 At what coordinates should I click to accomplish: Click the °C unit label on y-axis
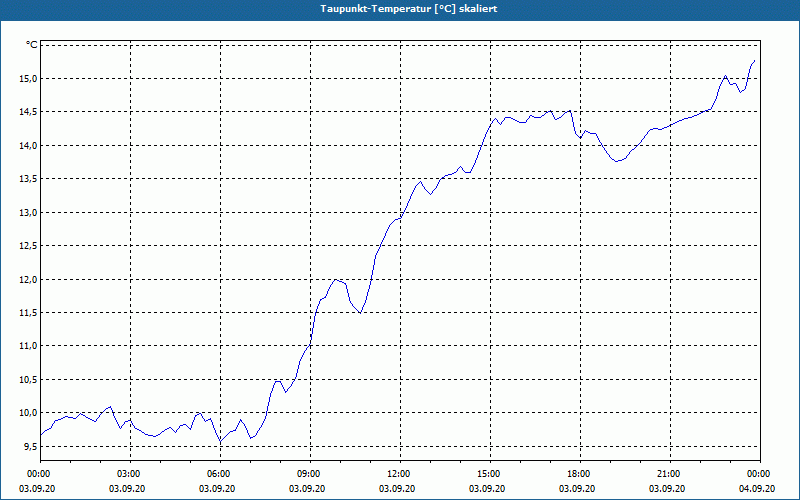(32, 45)
